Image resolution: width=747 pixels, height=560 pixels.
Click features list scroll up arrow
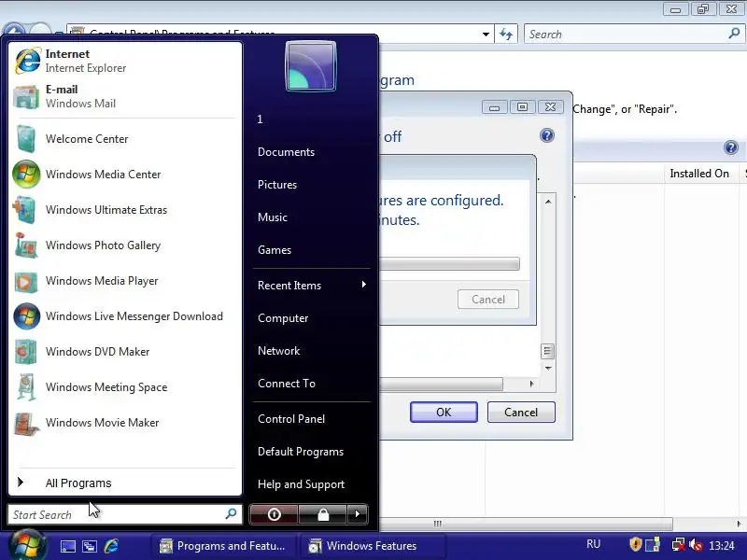548,202
